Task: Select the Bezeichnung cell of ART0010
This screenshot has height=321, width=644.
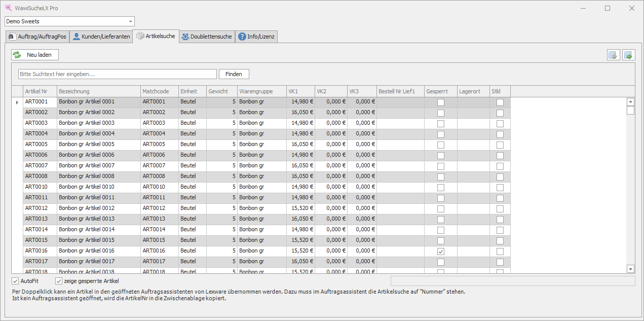Action: (98, 187)
